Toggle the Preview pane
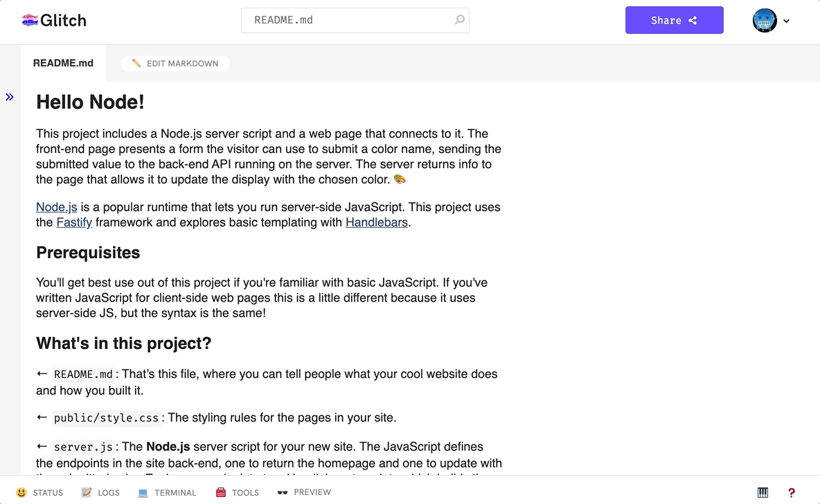 point(304,492)
